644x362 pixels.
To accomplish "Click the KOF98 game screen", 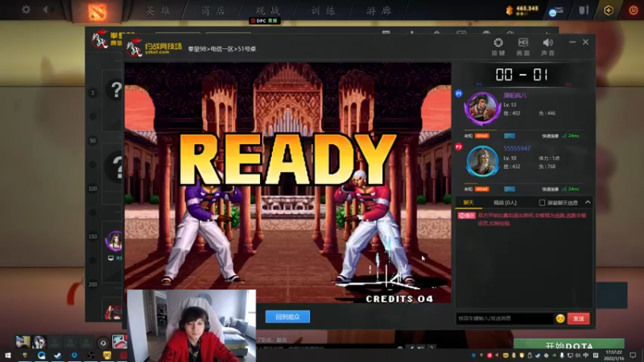I will coord(287,183).
